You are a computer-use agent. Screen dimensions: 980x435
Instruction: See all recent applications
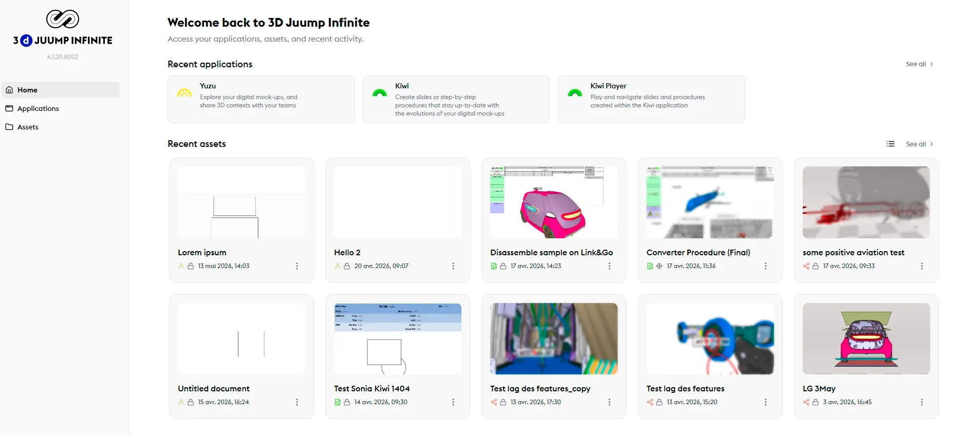tap(920, 64)
